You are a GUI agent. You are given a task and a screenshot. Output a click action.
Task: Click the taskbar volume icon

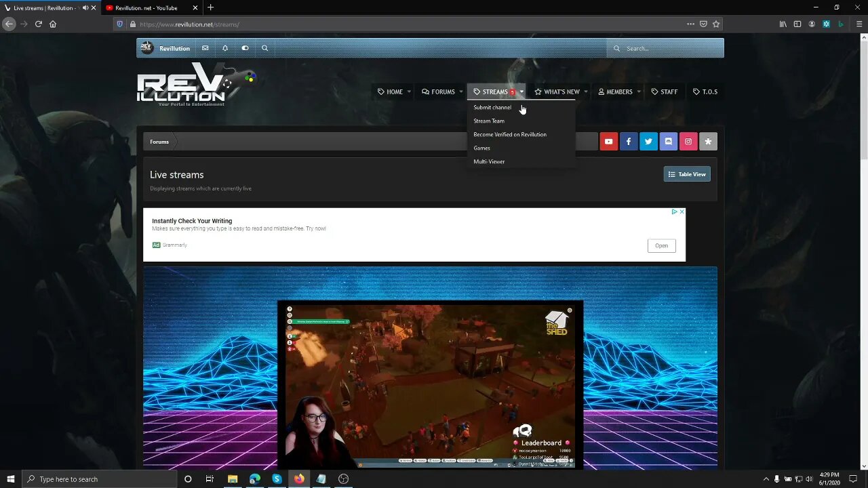coord(810,479)
